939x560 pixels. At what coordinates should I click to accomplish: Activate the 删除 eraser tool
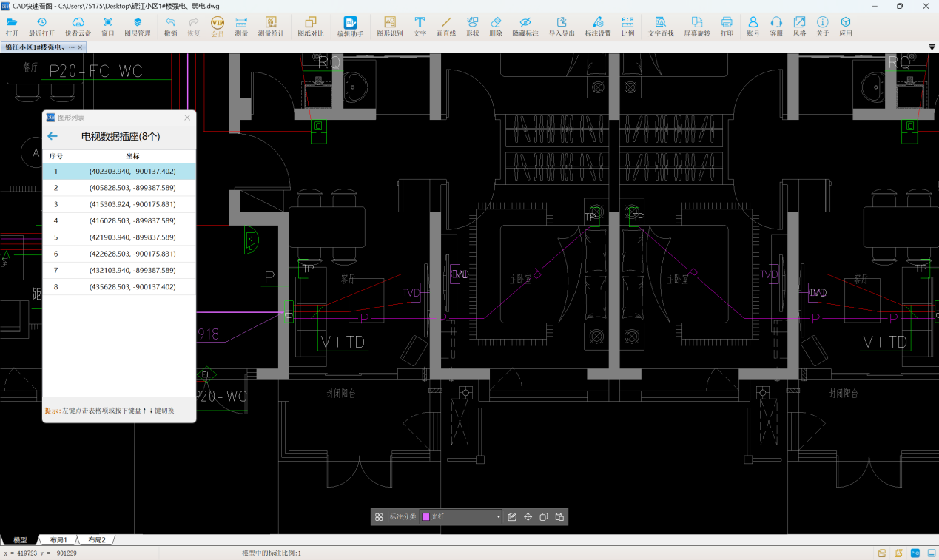tap(496, 27)
